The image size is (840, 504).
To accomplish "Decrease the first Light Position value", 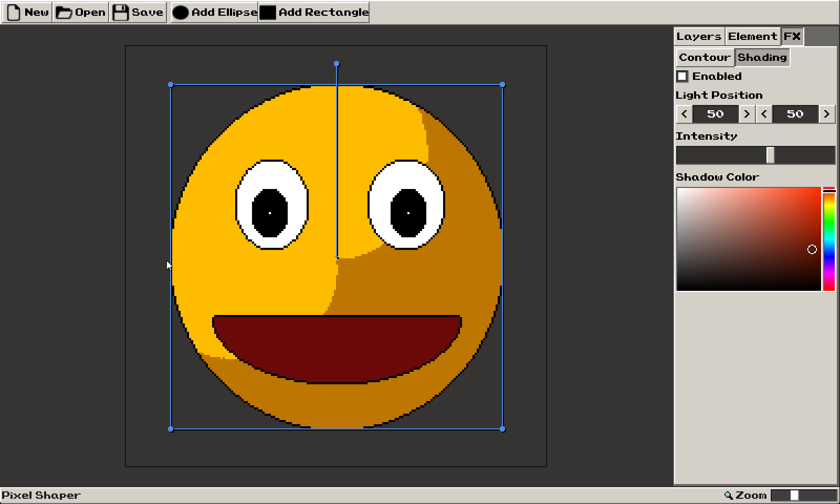I will [x=684, y=114].
